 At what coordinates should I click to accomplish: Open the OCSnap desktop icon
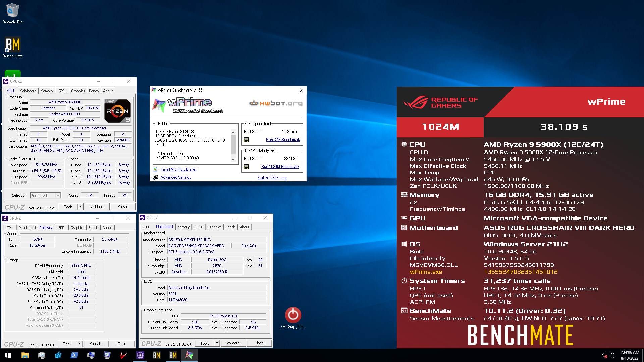(293, 318)
